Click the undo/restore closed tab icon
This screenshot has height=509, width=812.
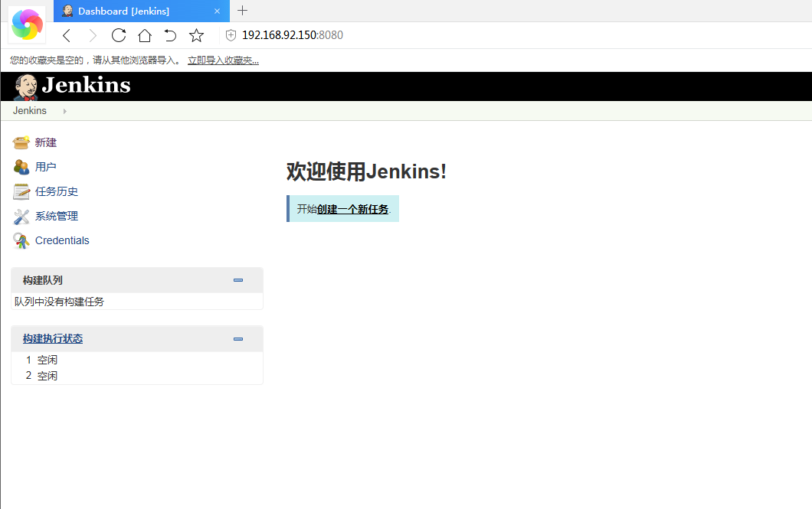(x=170, y=35)
